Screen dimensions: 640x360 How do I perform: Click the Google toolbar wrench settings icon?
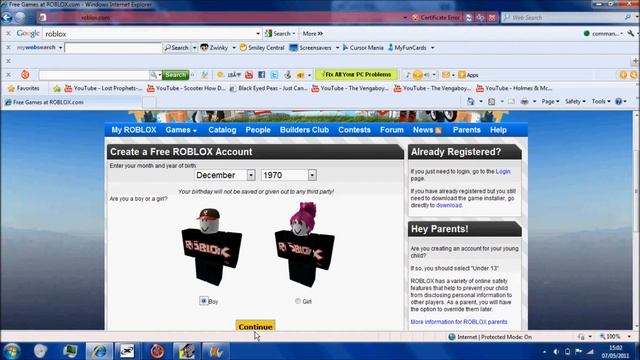pos(631,33)
